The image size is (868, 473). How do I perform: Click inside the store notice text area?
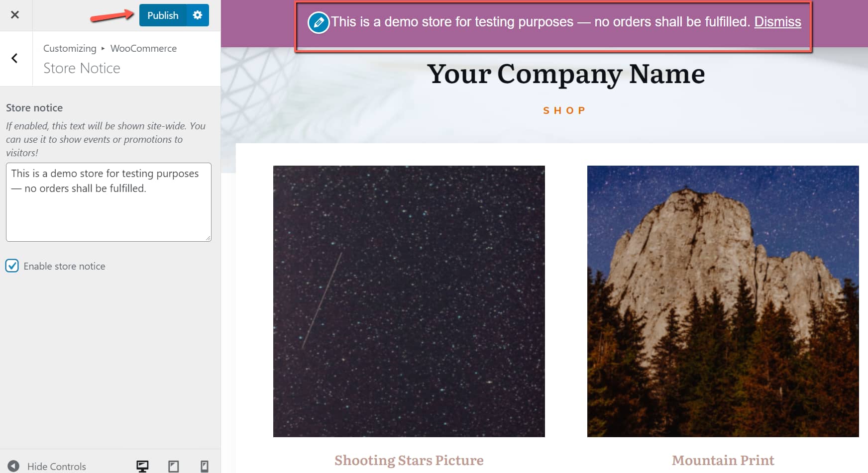pyautogui.click(x=108, y=202)
